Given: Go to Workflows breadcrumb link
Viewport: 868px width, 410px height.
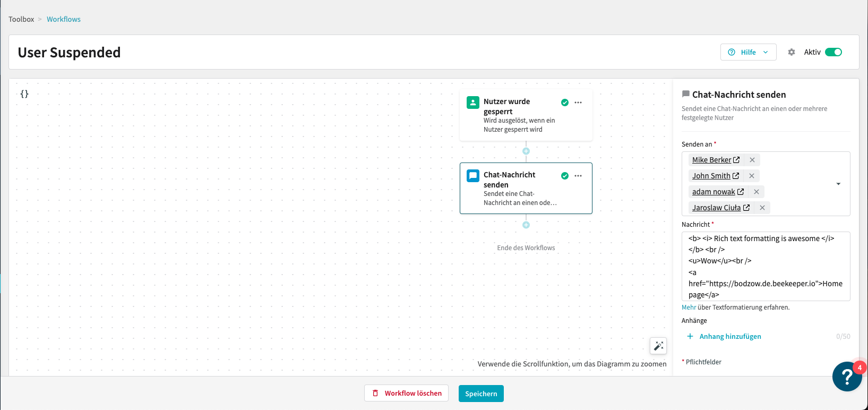Looking at the screenshot, I should point(64,19).
